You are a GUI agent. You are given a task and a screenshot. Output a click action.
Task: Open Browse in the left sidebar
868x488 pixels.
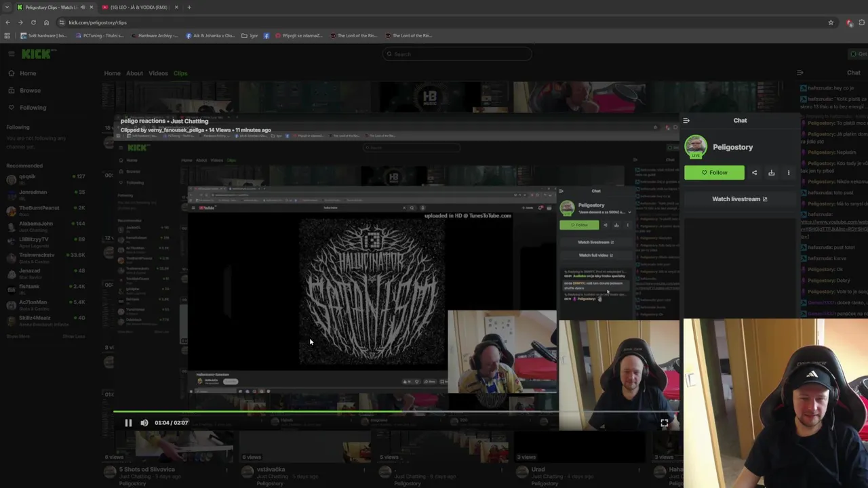coord(24,90)
